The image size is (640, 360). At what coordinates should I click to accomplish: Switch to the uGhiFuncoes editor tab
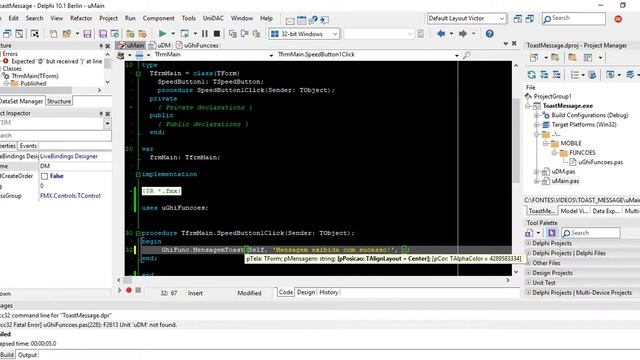pyautogui.click(x=197, y=45)
